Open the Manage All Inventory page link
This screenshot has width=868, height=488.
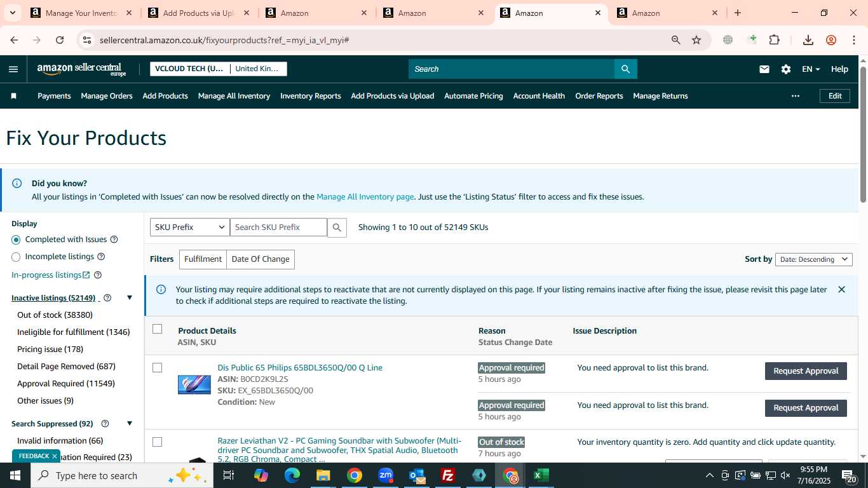[365, 197]
